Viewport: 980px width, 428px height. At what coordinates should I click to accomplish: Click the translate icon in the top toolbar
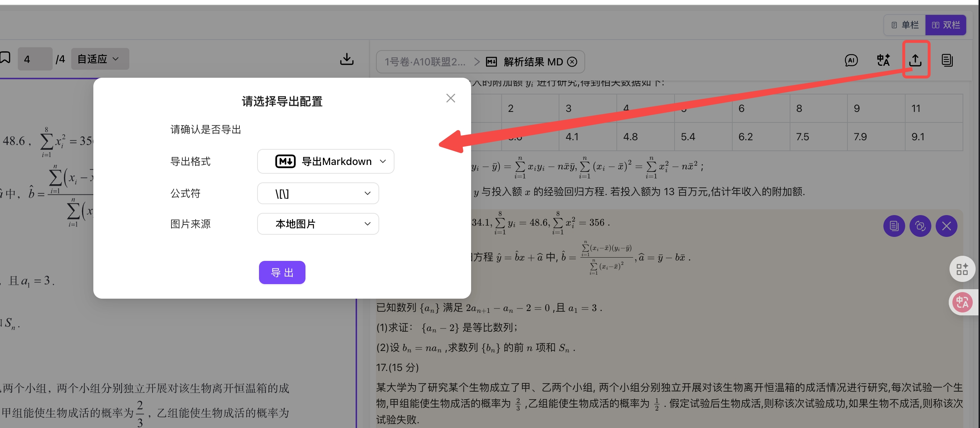[883, 60]
